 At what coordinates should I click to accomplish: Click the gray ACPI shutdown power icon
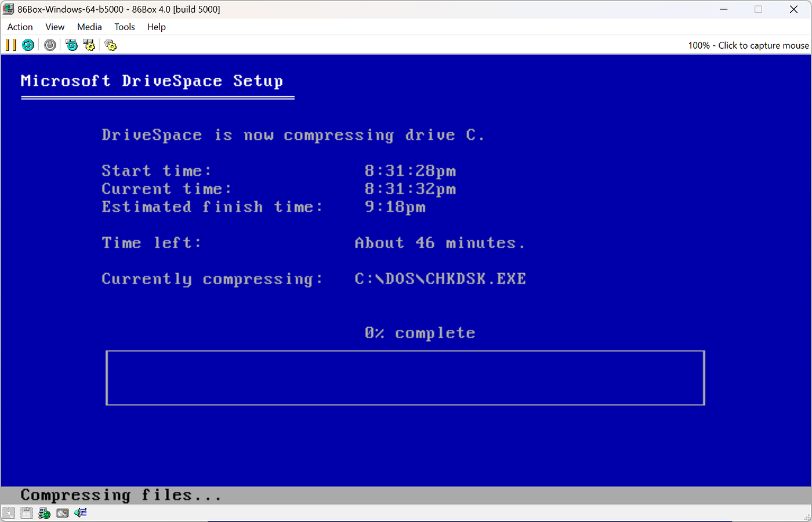(50, 45)
